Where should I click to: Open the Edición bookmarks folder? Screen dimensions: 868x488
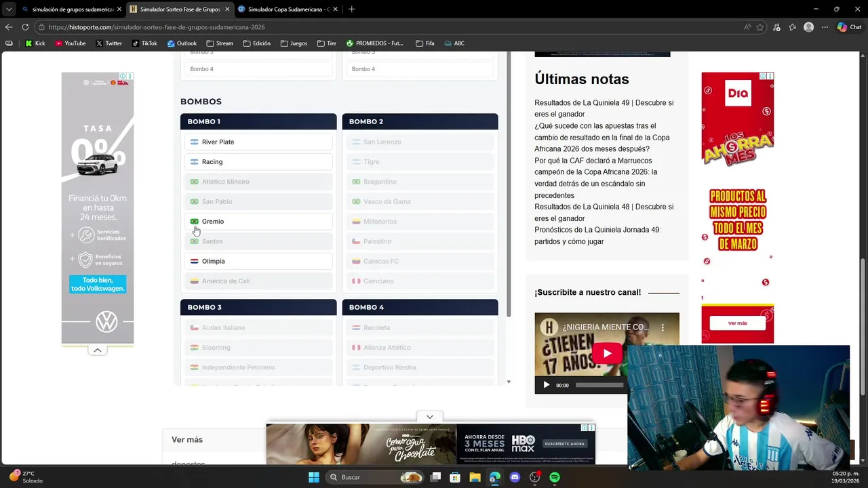257,43
